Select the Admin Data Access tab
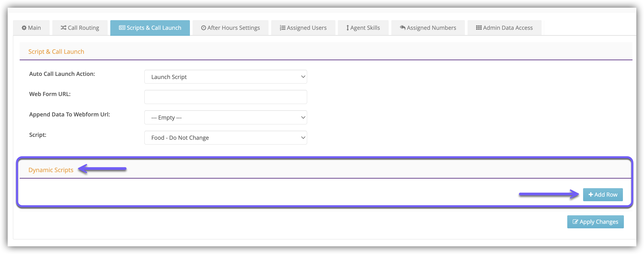 [x=504, y=28]
